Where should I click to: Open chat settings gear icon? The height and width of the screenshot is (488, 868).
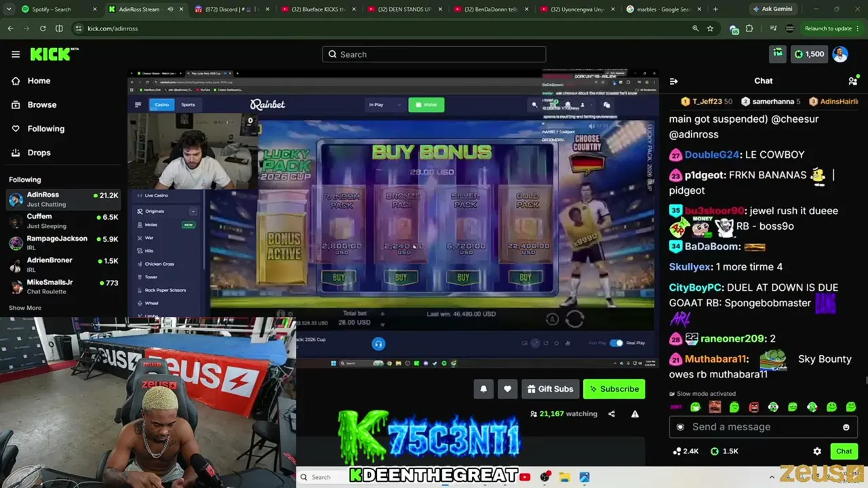(x=817, y=451)
